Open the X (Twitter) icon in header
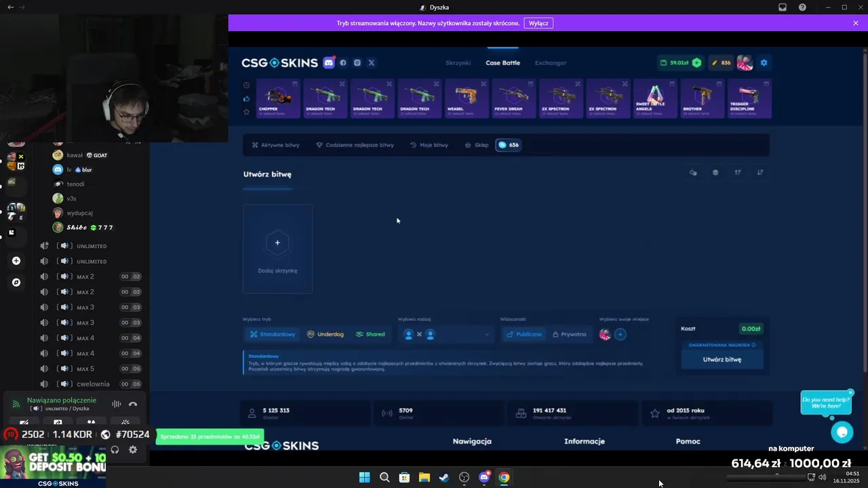Screen dimensions: 868x488 click(x=371, y=62)
